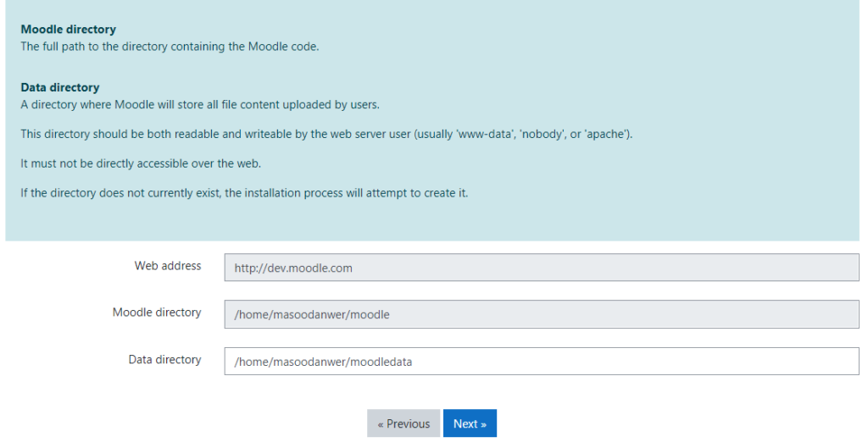Click the line about storing uploaded file content

click(x=200, y=104)
